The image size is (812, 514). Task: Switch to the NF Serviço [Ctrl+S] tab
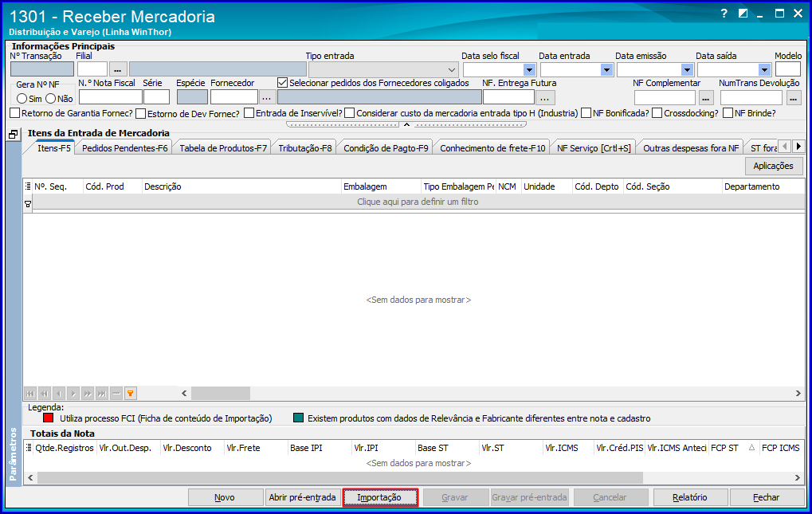coord(594,148)
